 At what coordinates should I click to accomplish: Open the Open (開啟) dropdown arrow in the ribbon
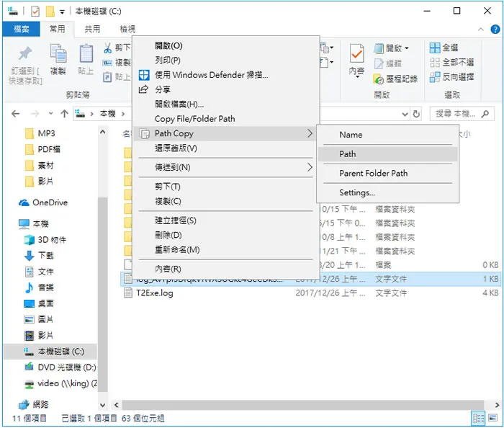coord(407,48)
